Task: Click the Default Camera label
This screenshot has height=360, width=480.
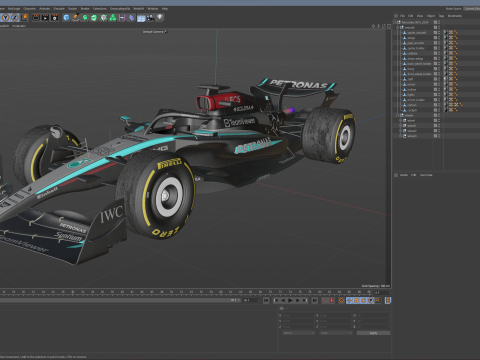Action: click(x=153, y=31)
